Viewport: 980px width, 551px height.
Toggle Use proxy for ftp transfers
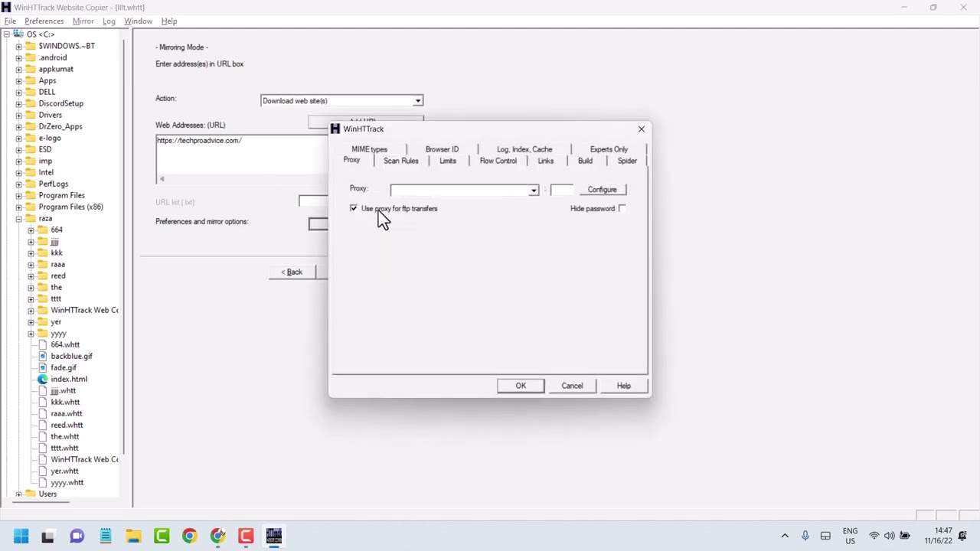click(x=354, y=208)
